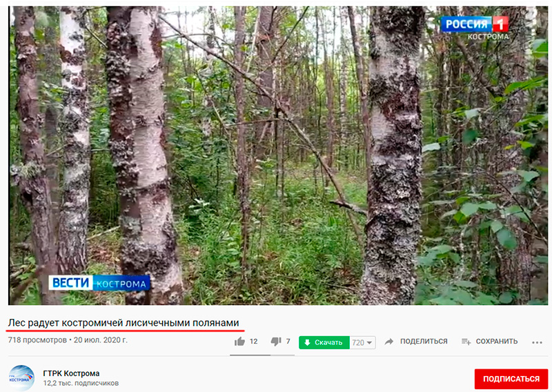
Task: Click the video title text
Action: [124, 322]
